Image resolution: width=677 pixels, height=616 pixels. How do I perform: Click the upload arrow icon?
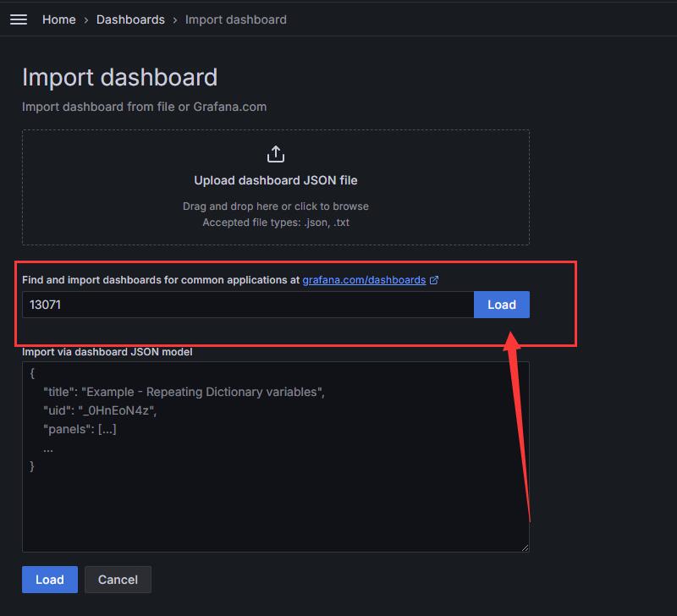[x=276, y=154]
